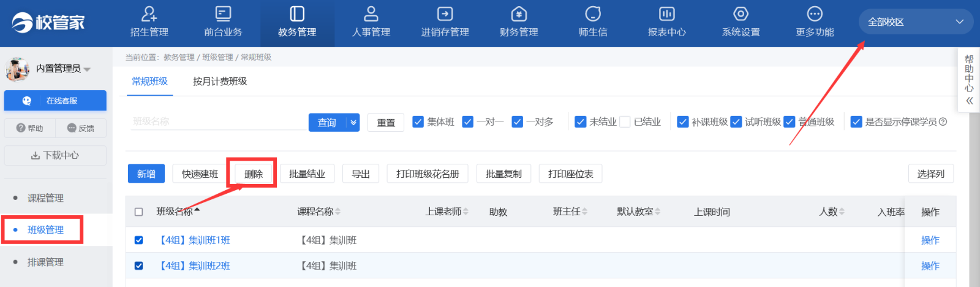The height and width of the screenshot is (287, 980).
Task: Select 排课管理 in the sidebar
Action: tap(45, 262)
